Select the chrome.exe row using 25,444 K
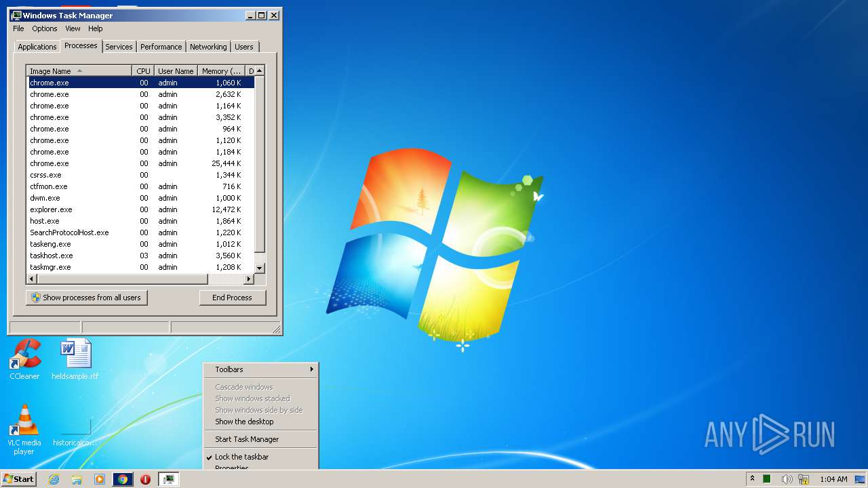Viewport: 868px width, 488px height. (x=140, y=163)
